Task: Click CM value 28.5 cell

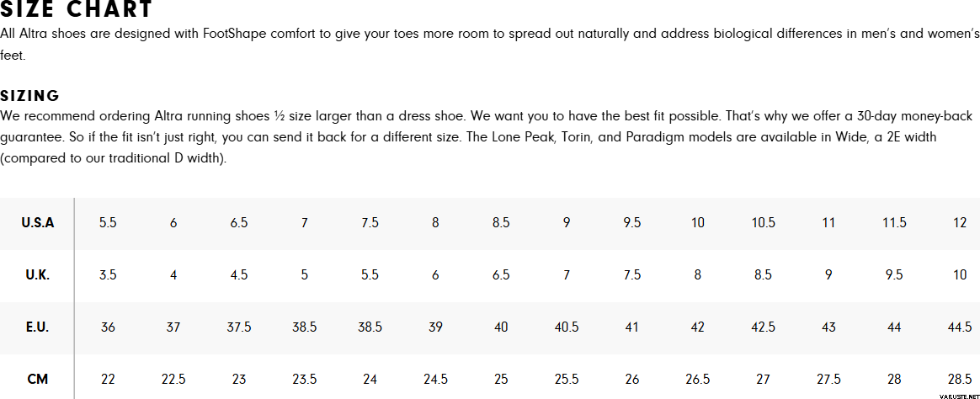Action: [960, 379]
